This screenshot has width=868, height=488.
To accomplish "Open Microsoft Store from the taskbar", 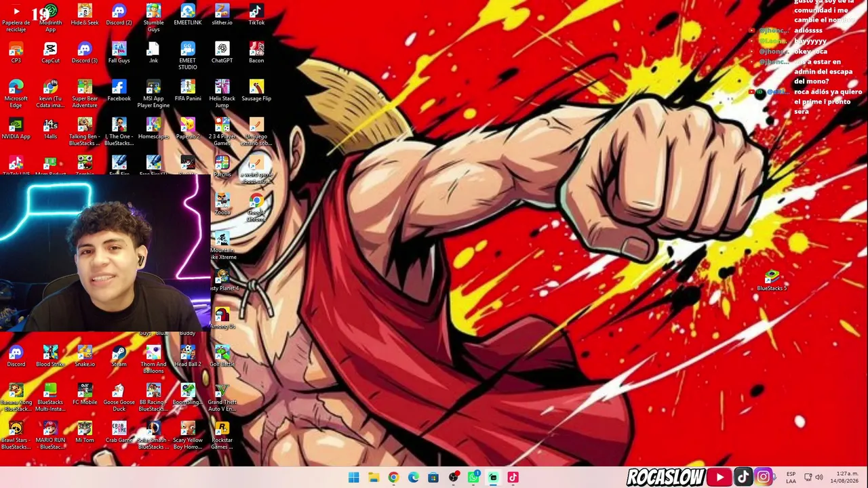I will tap(433, 478).
